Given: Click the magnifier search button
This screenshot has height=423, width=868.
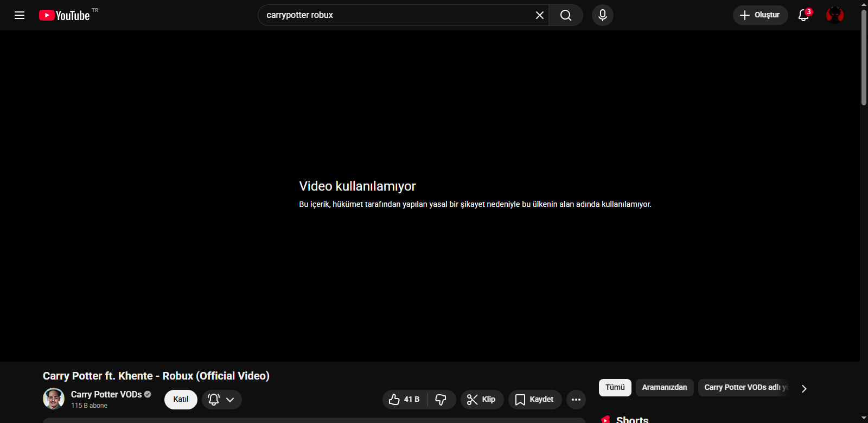Looking at the screenshot, I should click(566, 15).
